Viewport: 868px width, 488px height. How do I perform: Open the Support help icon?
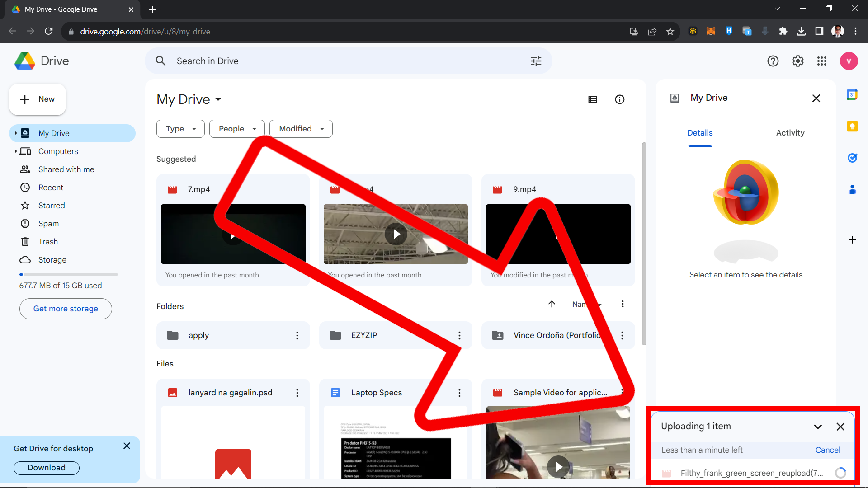(x=773, y=61)
